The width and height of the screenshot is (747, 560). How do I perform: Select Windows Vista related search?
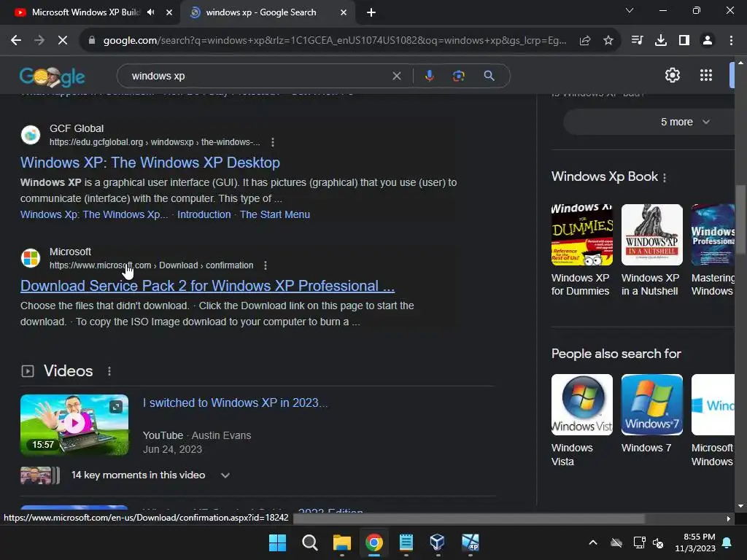click(581, 421)
